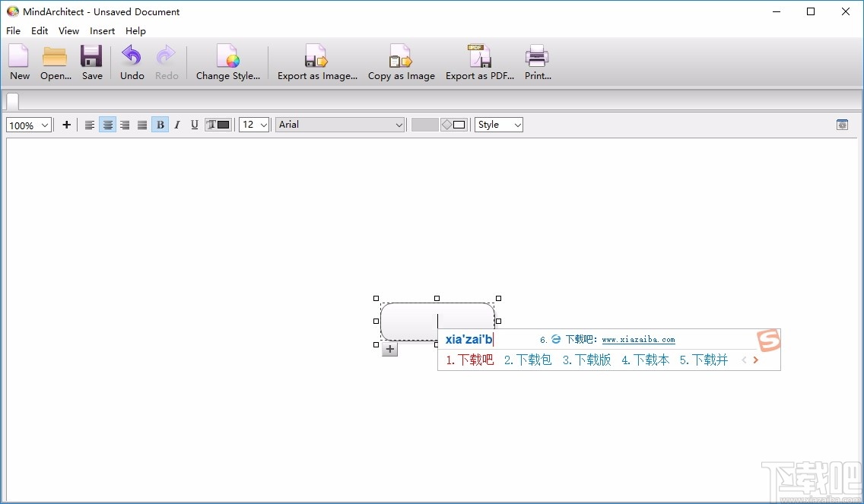Toggle center text alignment
Screen dimensions: 864x504
[x=107, y=125]
